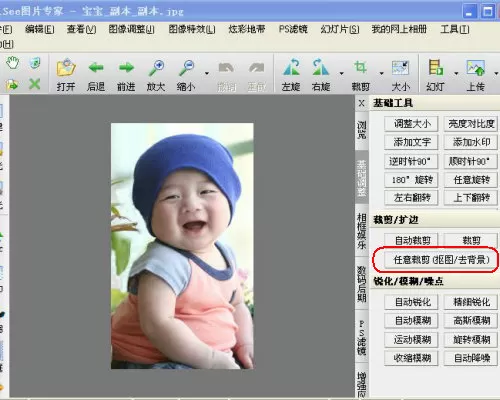
Task: Select the highlighted 基础调整 vertical tab
Action: (362, 177)
